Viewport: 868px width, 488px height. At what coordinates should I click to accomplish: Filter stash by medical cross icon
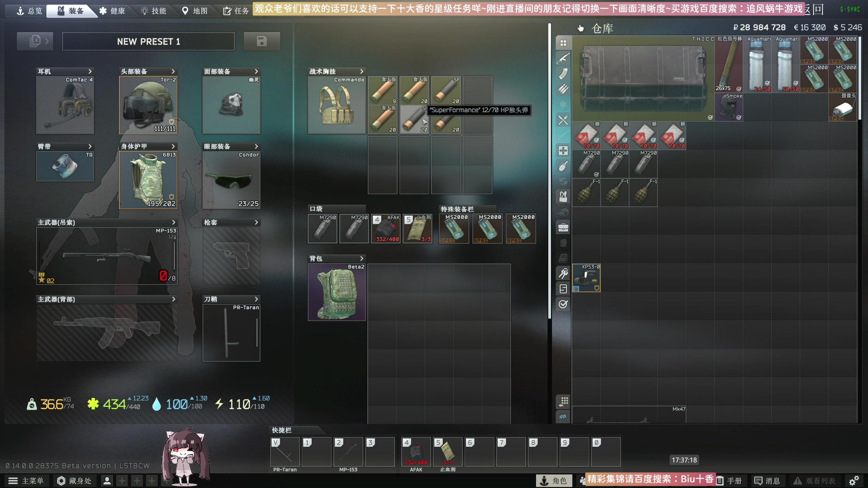pos(563,150)
